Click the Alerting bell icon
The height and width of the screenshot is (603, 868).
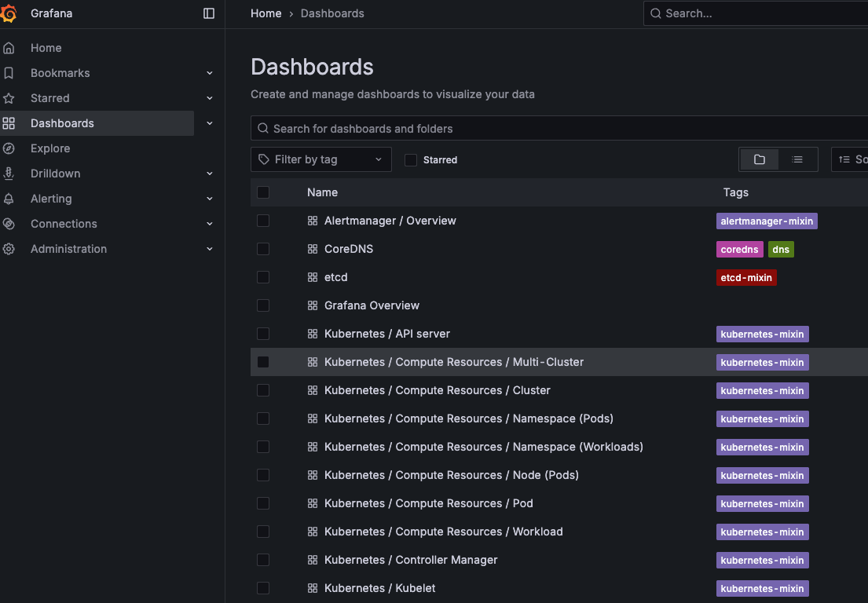coord(9,199)
